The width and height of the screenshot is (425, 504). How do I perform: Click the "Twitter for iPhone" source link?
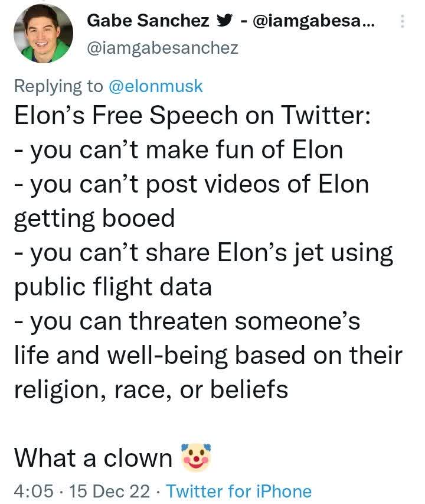pyautogui.click(x=238, y=491)
